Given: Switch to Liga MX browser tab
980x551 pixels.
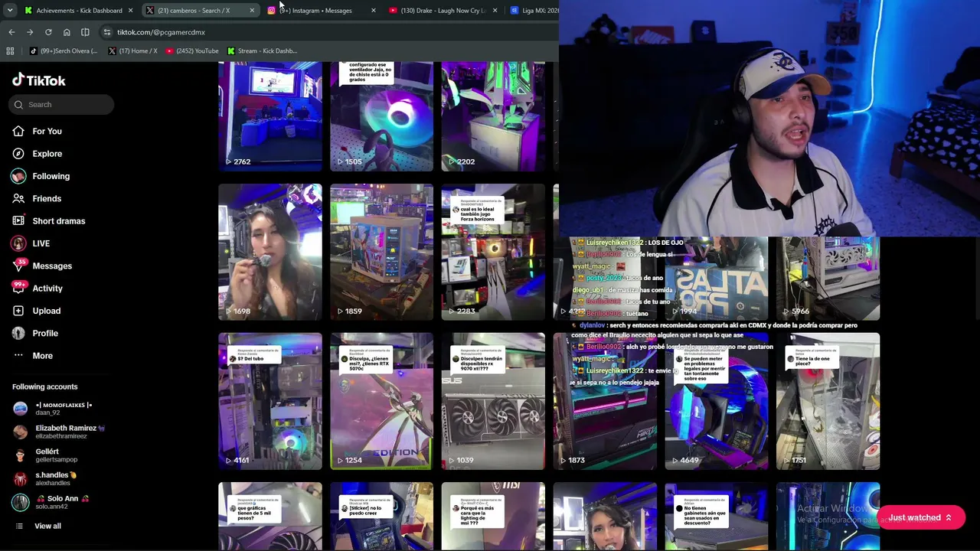Looking at the screenshot, I should (x=534, y=11).
